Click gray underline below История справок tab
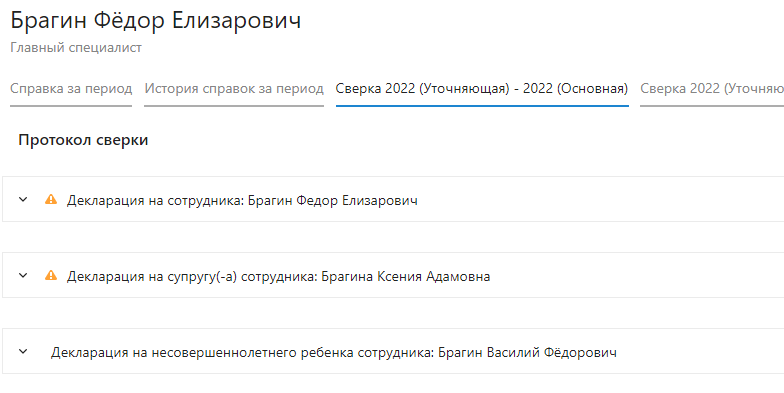The height and width of the screenshot is (393, 784). (234, 106)
